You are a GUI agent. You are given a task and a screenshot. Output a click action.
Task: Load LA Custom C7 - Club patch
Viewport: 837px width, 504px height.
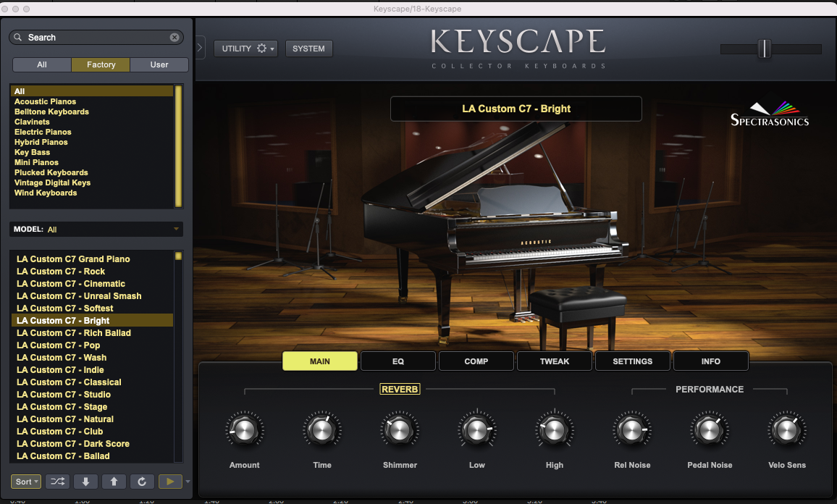click(60, 432)
